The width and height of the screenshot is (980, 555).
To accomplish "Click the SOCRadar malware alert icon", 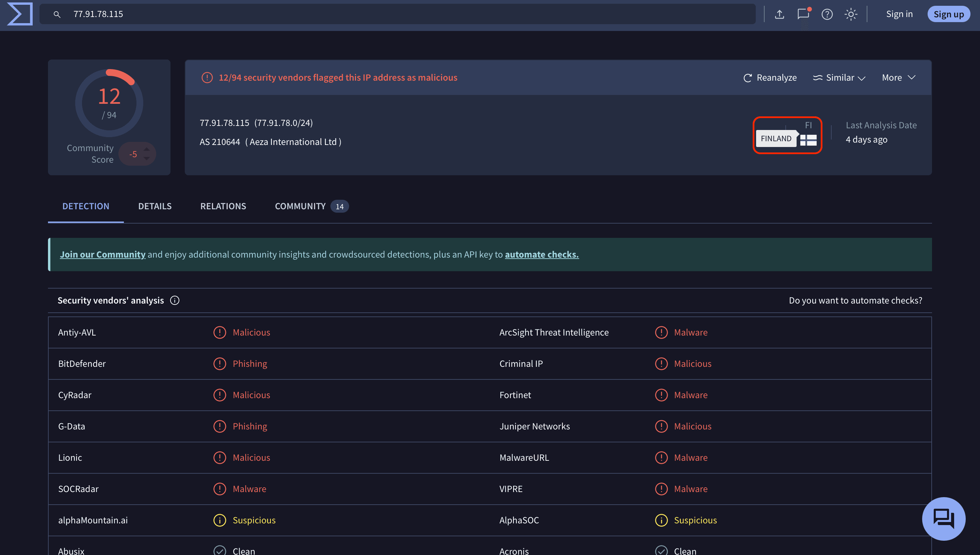I will click(219, 489).
